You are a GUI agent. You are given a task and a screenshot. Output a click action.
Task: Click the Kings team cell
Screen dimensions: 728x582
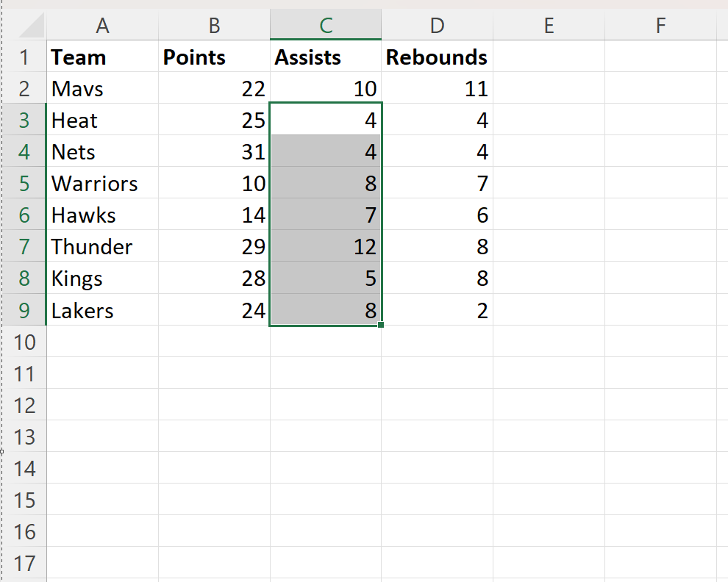pyautogui.click(x=103, y=278)
